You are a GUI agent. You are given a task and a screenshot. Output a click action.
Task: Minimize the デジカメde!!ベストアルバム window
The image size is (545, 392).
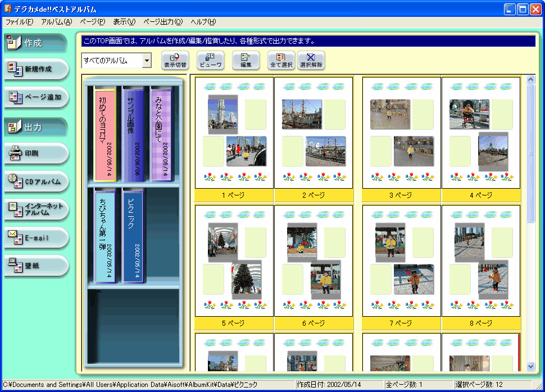[x=510, y=9]
